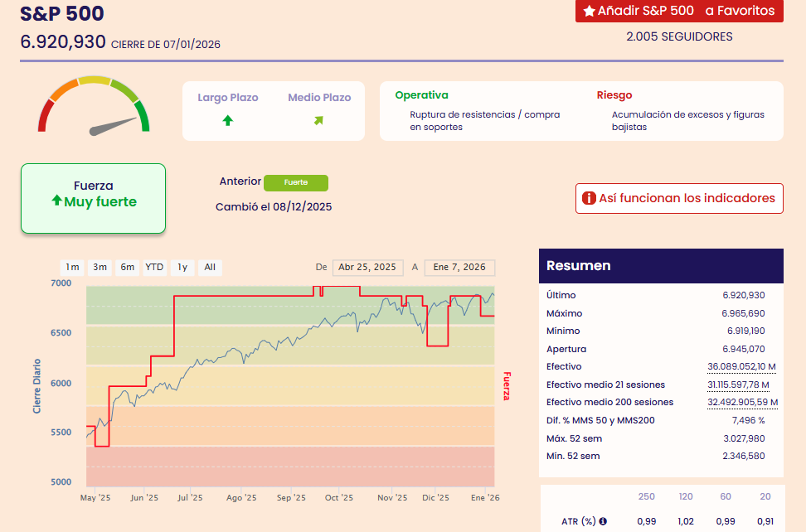Open Así funcionan los indicadores

pyautogui.click(x=679, y=198)
